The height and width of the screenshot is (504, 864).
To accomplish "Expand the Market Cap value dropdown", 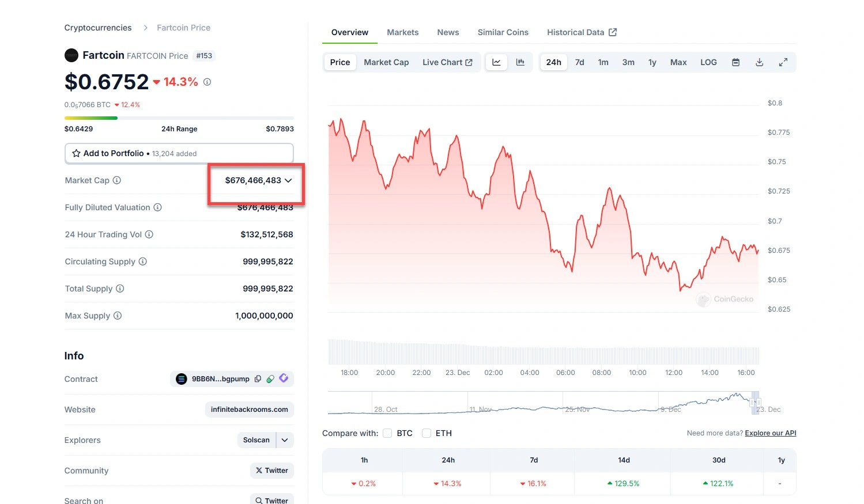I will pos(288,180).
